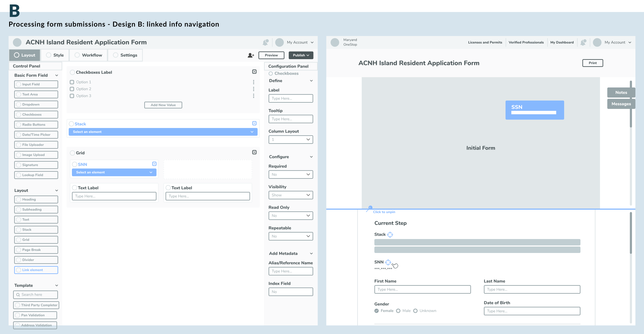Click the circle icon beside Checkboxes in Configuration Panel
This screenshot has height=334, width=644.
coord(271,74)
